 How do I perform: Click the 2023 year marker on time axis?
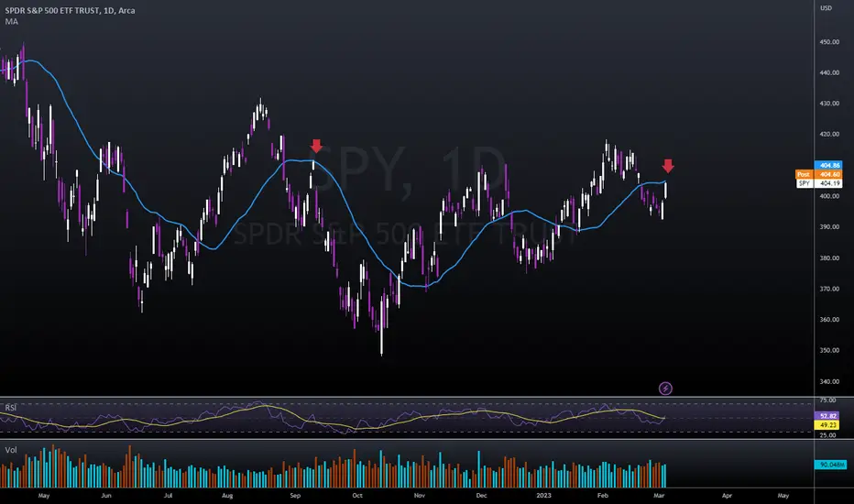(x=543, y=496)
